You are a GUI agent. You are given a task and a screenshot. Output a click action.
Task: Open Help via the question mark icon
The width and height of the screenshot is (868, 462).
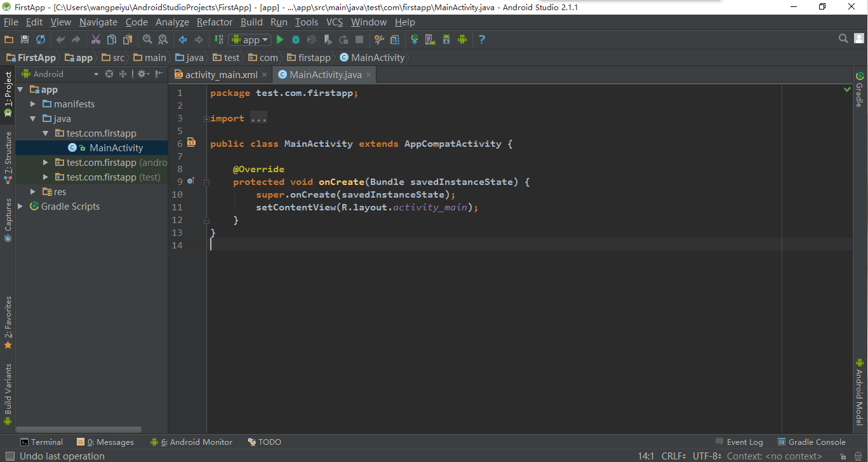(482, 39)
